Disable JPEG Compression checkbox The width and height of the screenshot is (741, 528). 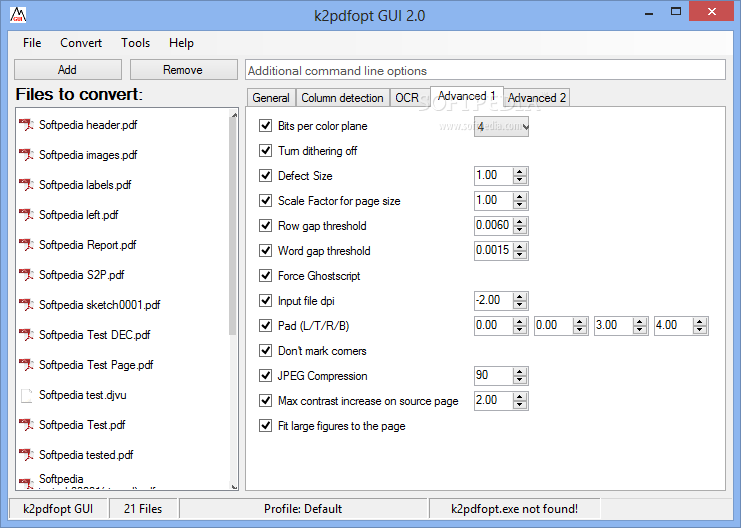266,376
